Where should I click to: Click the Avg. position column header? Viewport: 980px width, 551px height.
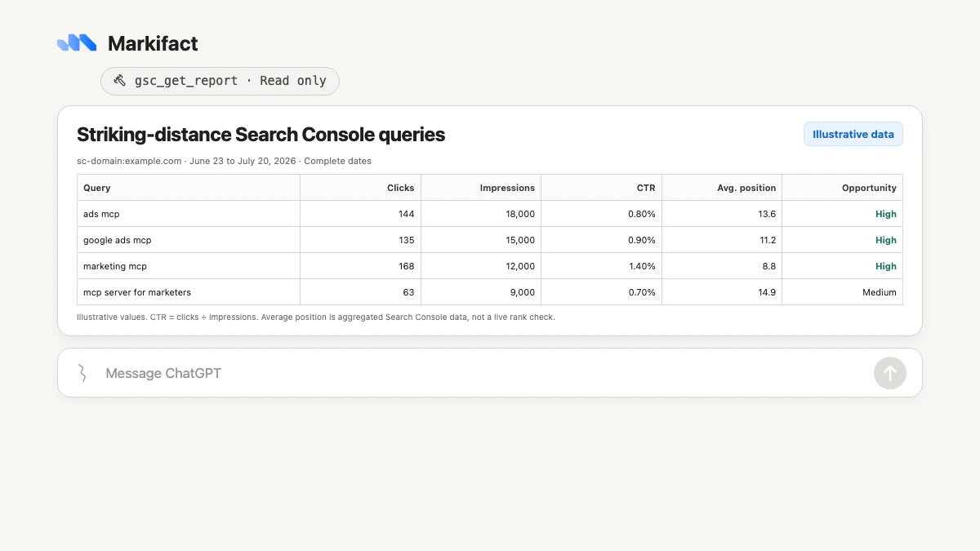tap(722, 188)
